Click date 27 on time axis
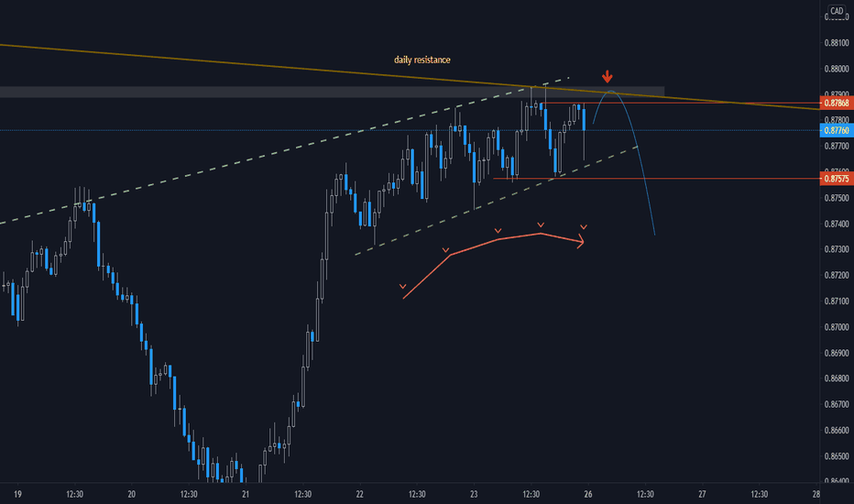This screenshot has width=854, height=504. 702,494
